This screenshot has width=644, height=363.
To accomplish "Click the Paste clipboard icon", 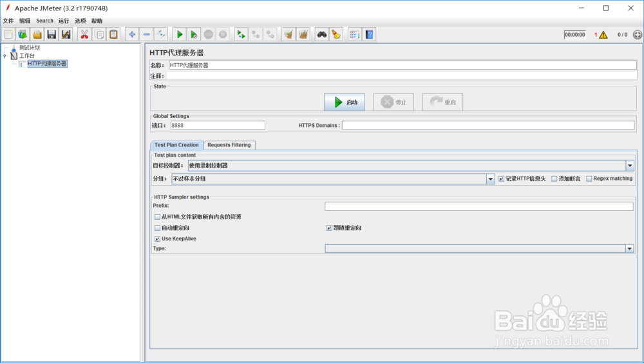I will click(x=113, y=35).
